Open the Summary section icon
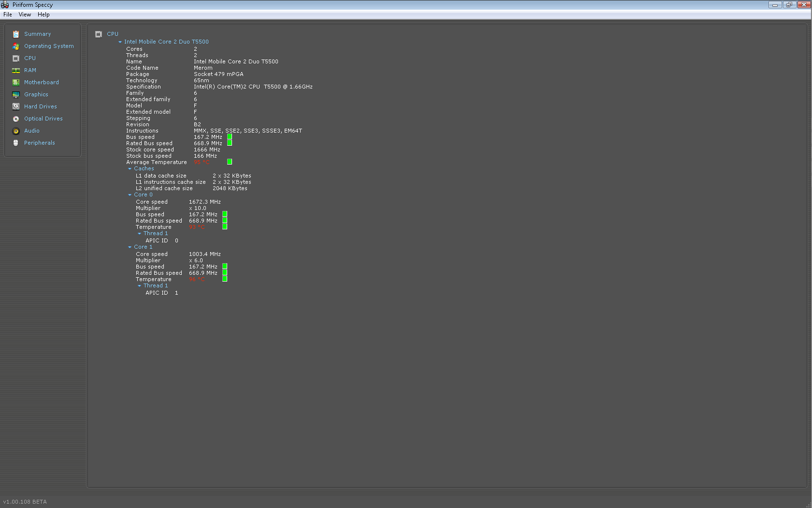 click(x=16, y=34)
